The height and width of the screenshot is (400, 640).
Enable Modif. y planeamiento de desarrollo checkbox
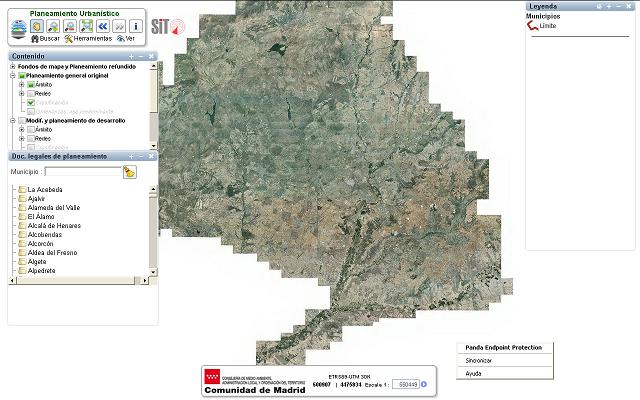tap(22, 120)
